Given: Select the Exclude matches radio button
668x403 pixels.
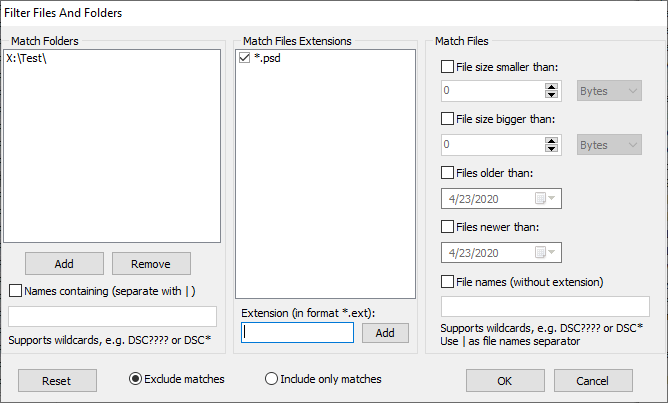Looking at the screenshot, I should coord(136,379).
